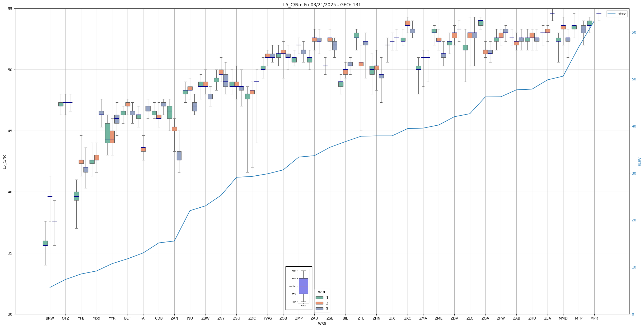Click the boxplot explanation inset diagram
The image size is (644, 328).
[x=299, y=288]
